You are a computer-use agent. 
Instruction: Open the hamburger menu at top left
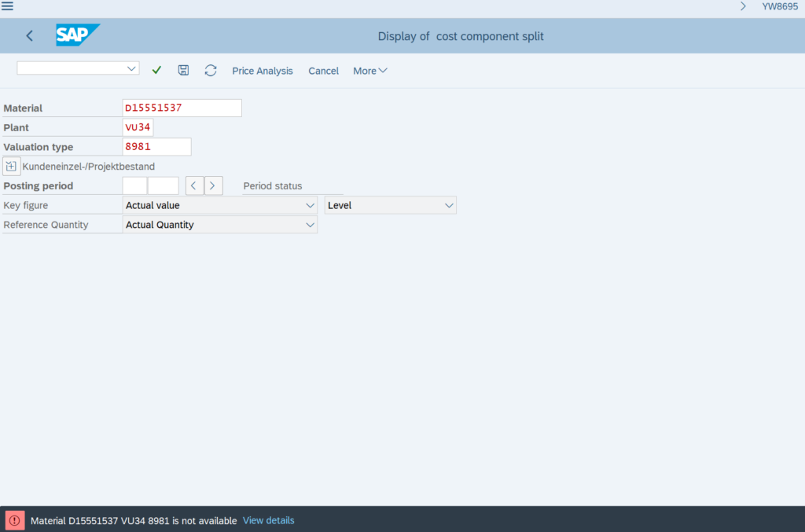[x=7, y=6]
